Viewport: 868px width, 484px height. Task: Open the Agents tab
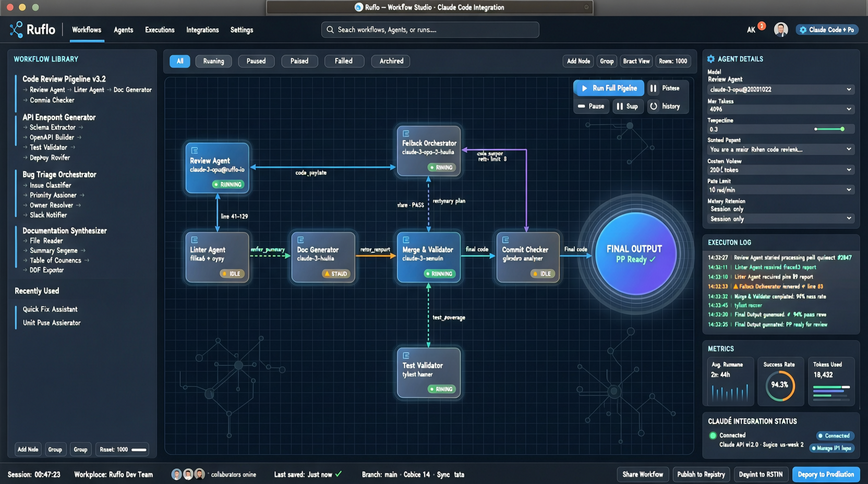point(123,30)
